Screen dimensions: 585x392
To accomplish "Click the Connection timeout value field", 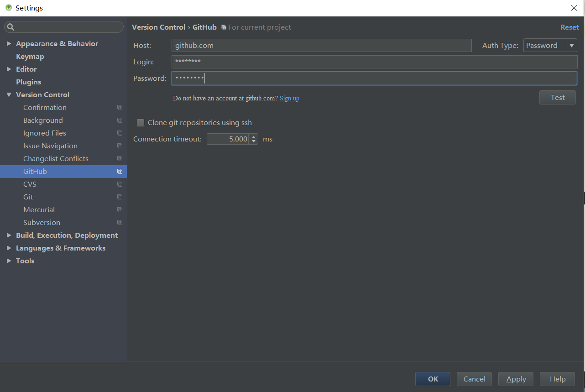I will pos(228,139).
